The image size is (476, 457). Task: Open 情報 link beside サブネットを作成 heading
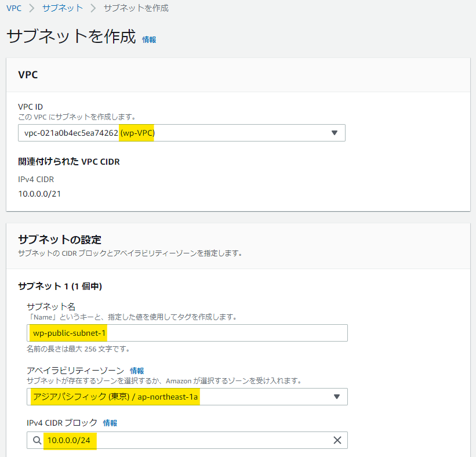(149, 40)
